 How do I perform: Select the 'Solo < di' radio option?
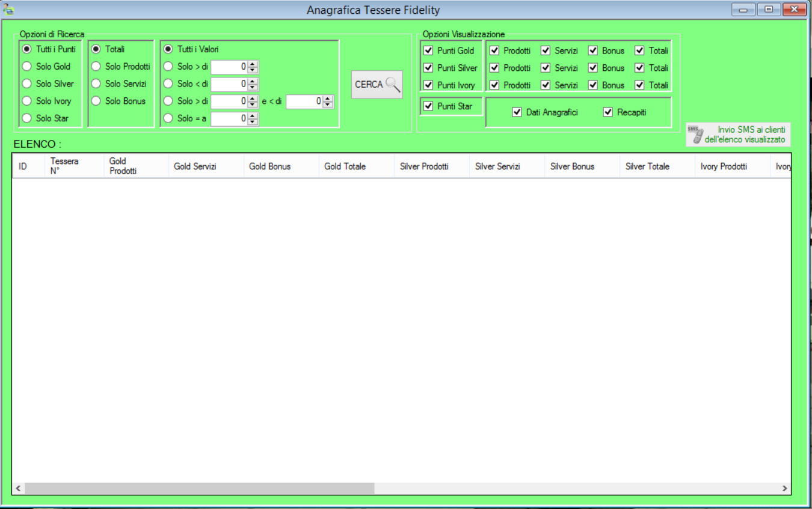point(186,84)
